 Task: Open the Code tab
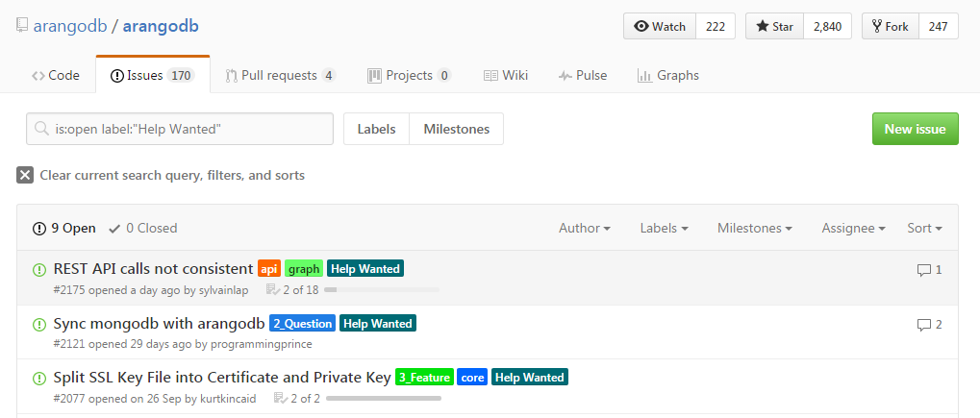56,76
